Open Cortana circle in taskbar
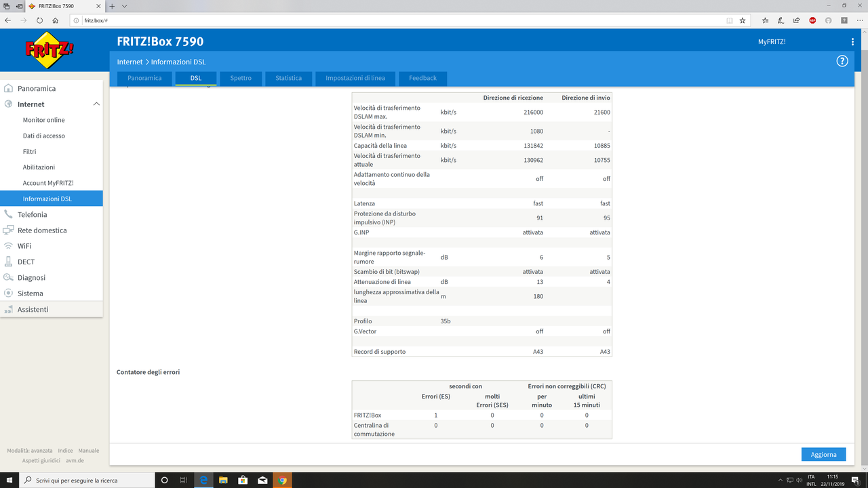 point(164,480)
